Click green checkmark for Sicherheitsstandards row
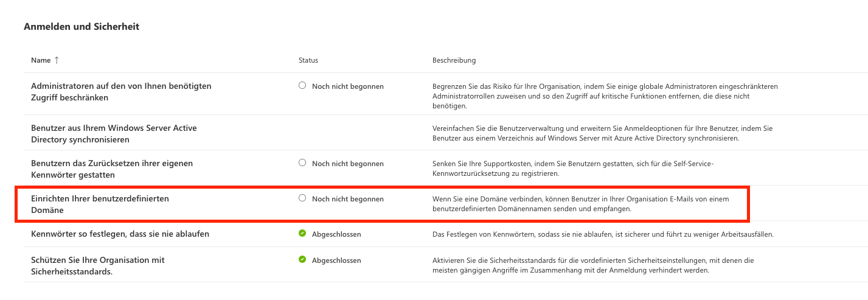 pos(302,260)
